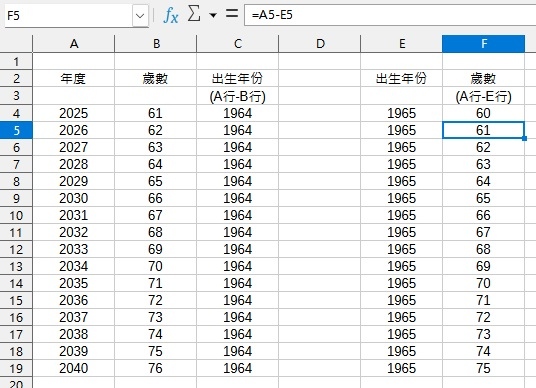Image resolution: width=536 pixels, height=388 pixels.
Task: Select cell E19 containing 1965
Action: [x=402, y=369]
